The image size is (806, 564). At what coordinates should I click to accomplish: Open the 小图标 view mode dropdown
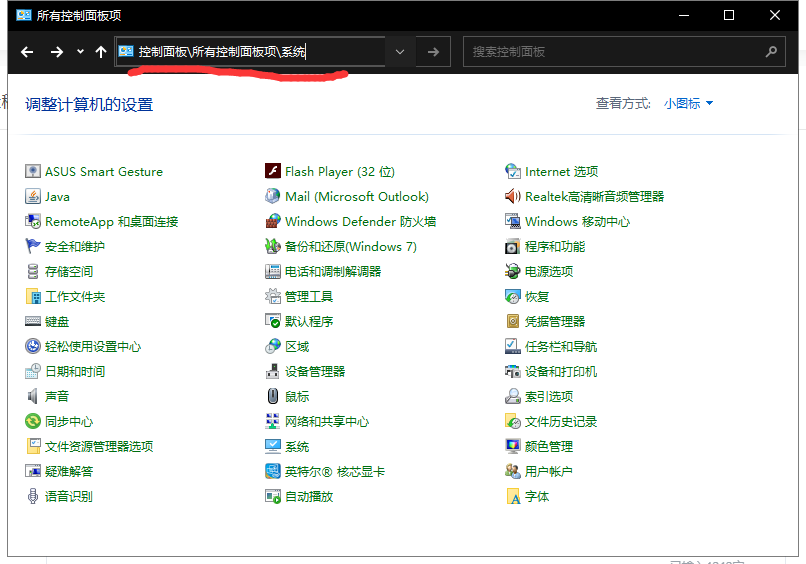pos(688,103)
